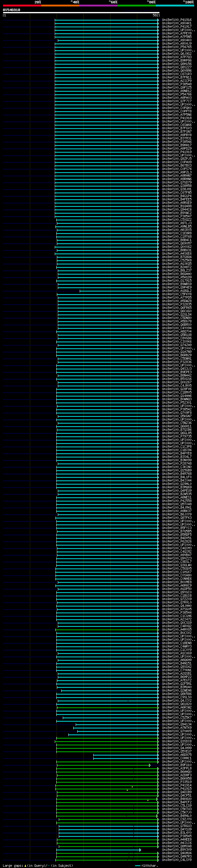Select hit label UniRef100_C4LSY9
The width and height of the screenshot is (197, 868).
(177, 860)
